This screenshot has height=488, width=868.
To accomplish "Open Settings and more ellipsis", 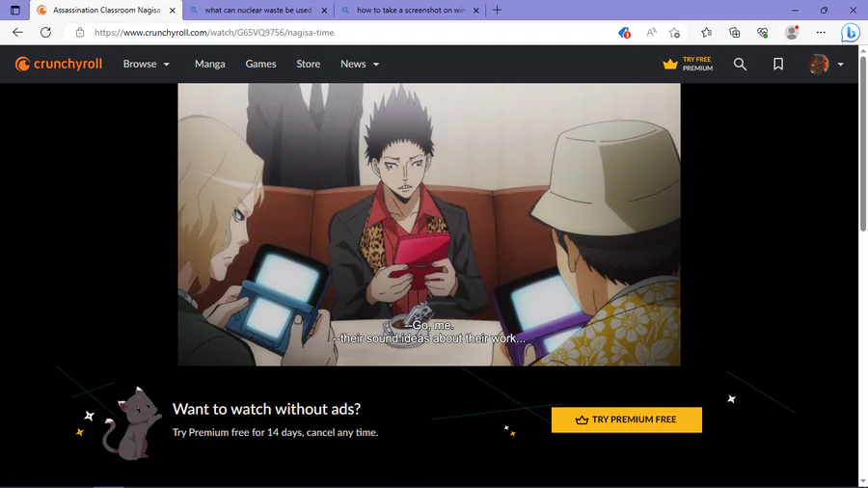I will click(x=821, y=33).
